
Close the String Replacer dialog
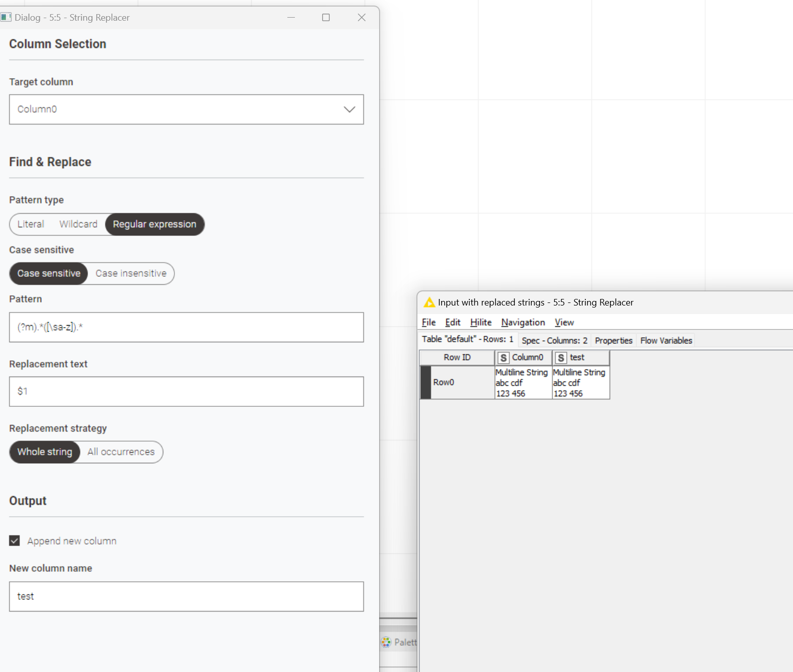tap(361, 18)
